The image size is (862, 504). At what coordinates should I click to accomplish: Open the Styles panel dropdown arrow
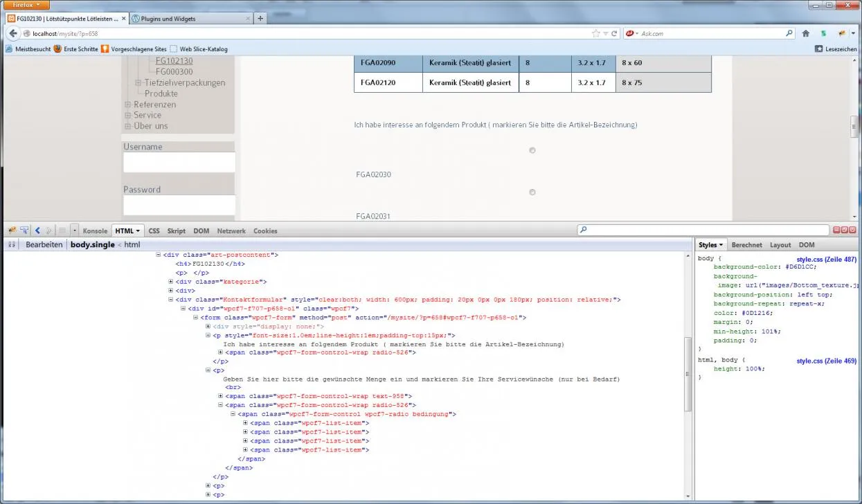[721, 245]
